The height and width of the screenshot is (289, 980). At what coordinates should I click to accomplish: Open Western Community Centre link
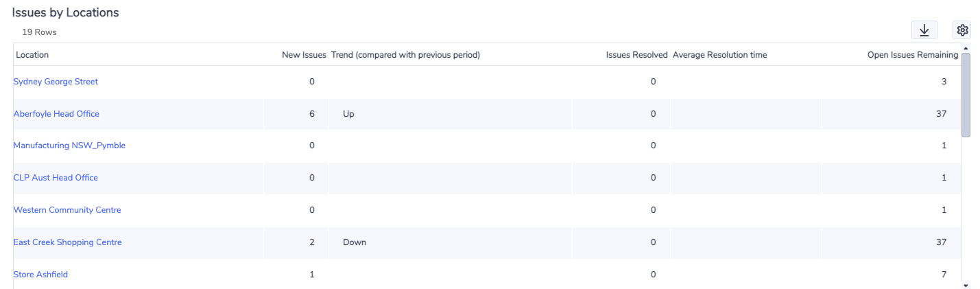67,210
